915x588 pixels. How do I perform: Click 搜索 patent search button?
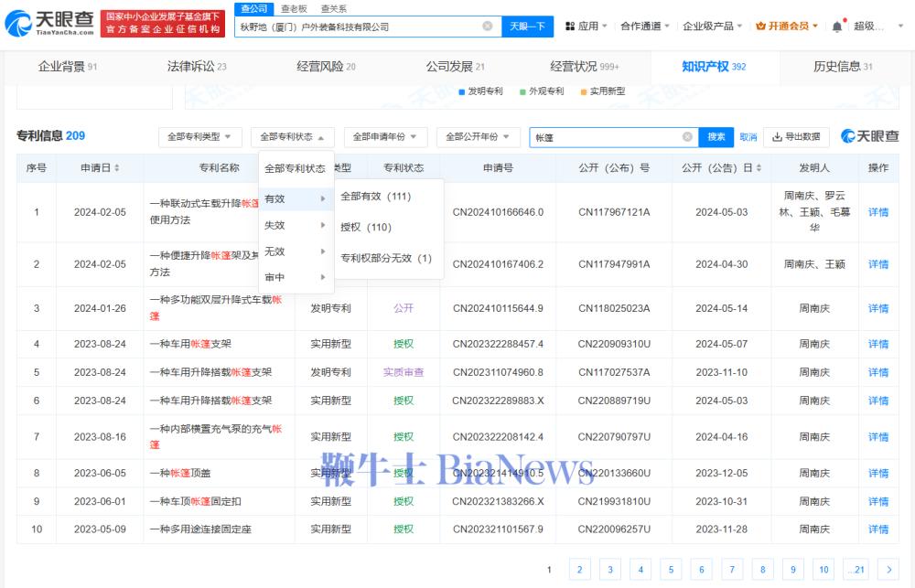[x=716, y=136]
